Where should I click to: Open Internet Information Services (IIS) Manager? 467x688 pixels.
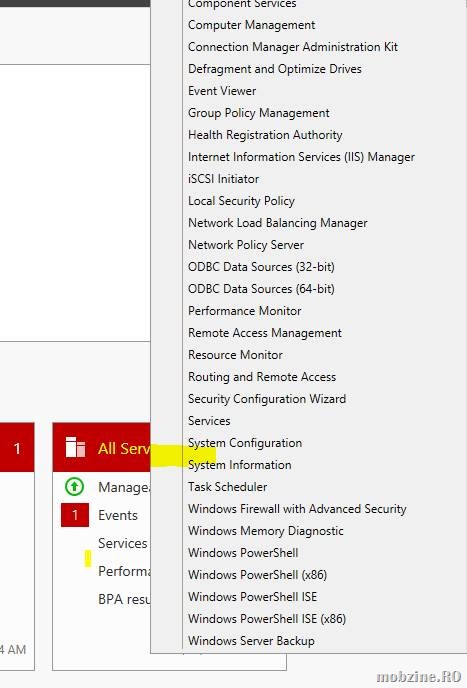pos(301,157)
